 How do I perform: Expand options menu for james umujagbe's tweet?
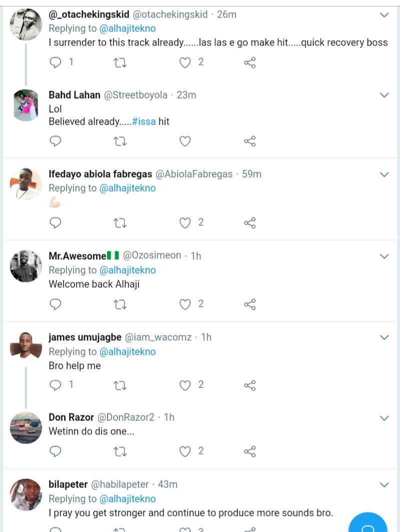[384, 338]
